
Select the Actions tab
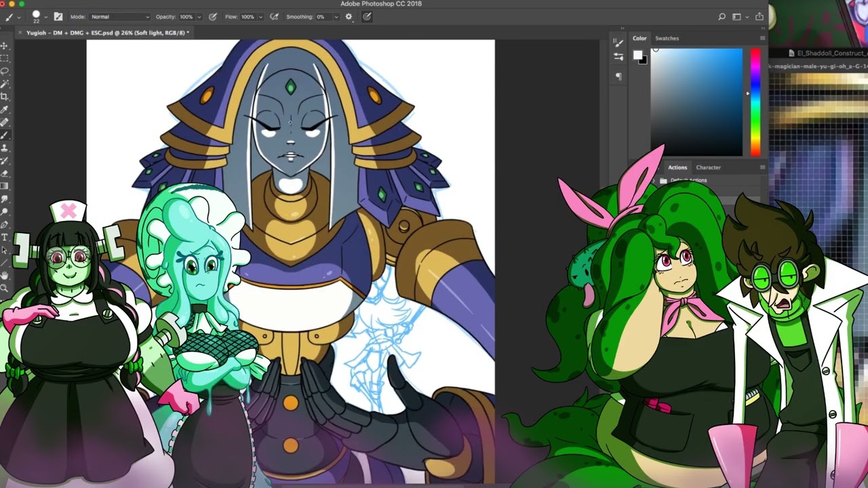677,167
